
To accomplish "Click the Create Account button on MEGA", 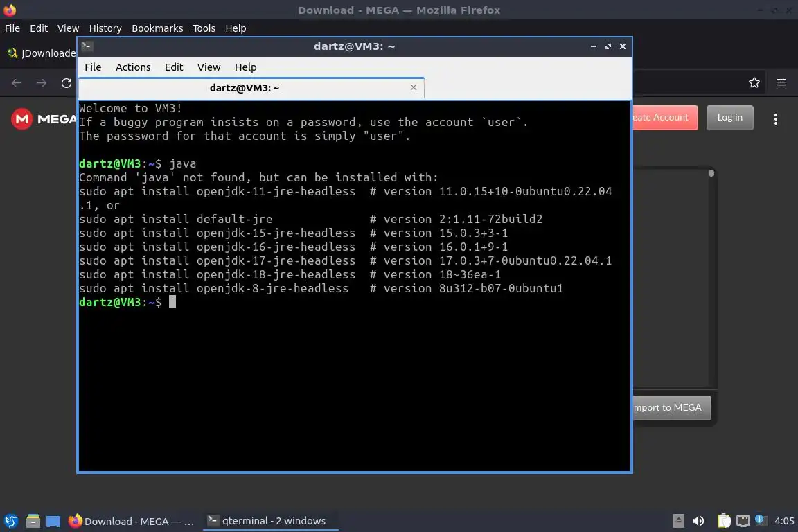I will coord(665,118).
